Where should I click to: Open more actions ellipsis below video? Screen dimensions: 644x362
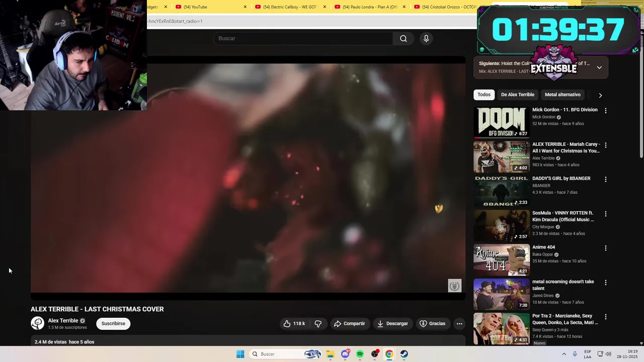pyautogui.click(x=459, y=324)
